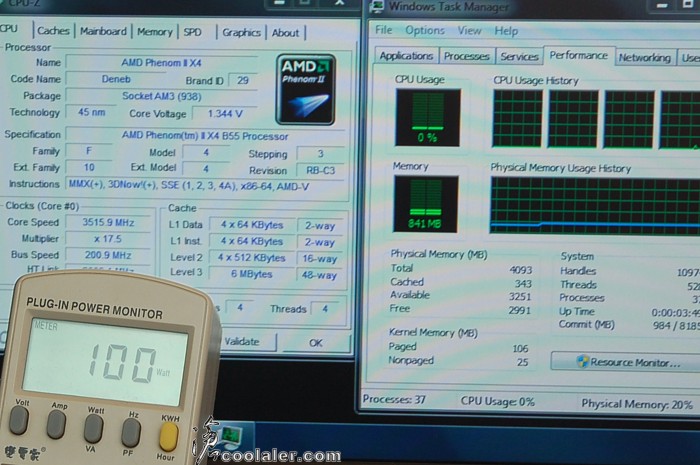
Task: Select the Performance tab
Action: coord(579,55)
